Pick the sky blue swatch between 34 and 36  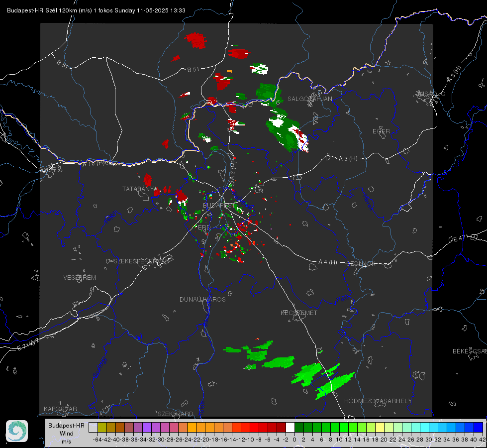pos(451,427)
